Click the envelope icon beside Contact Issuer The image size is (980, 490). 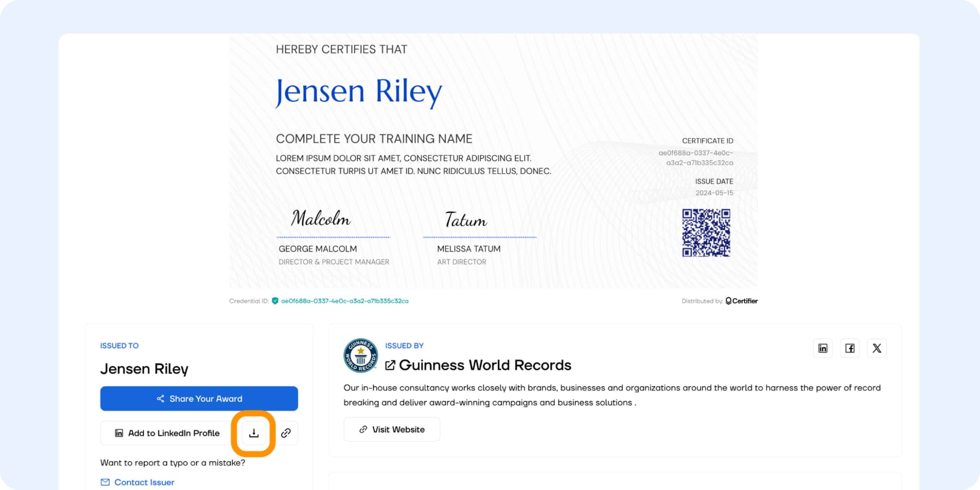click(x=105, y=482)
